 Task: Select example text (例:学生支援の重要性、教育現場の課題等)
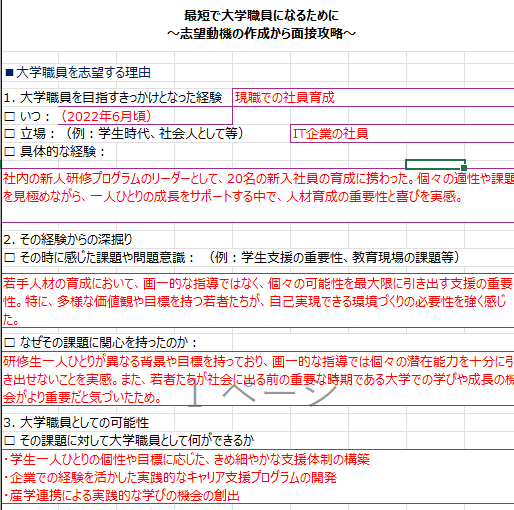click(x=334, y=257)
